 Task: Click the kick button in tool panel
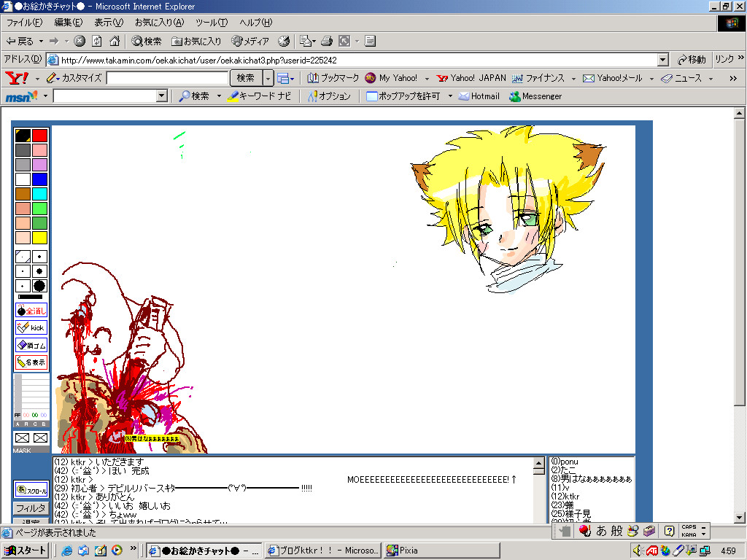31,327
